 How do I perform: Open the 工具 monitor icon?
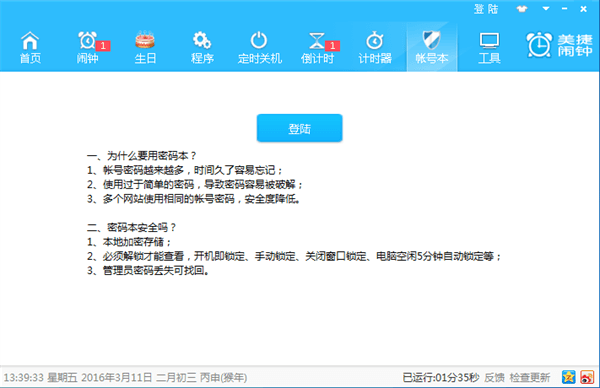click(x=489, y=47)
